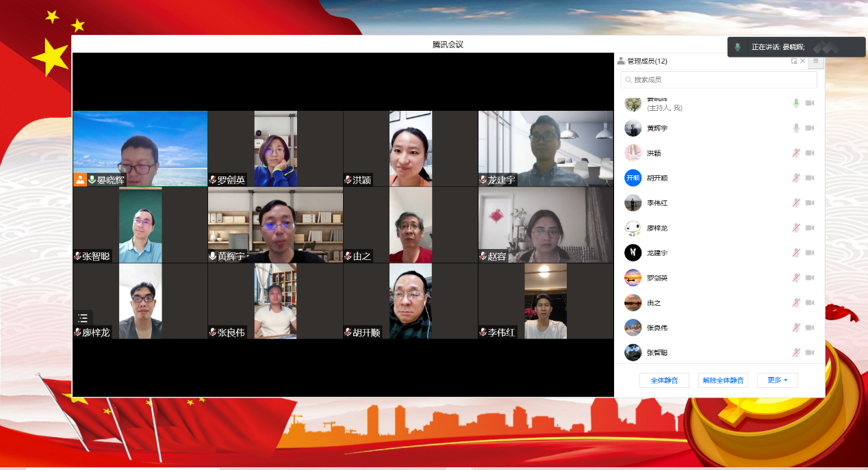Select 张智聪 in the member list
Image resolution: width=868 pixels, height=470 pixels.
[657, 352]
